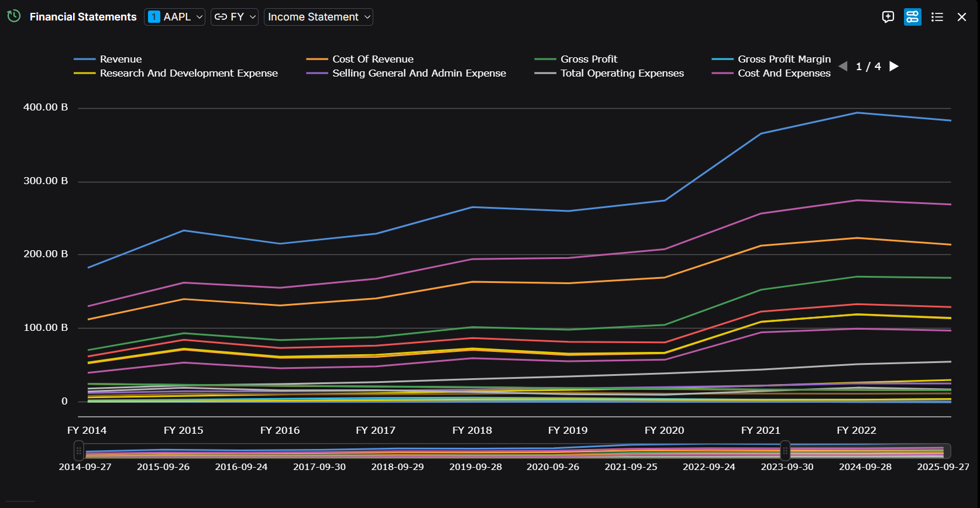This screenshot has width=980, height=508.
Task: Click the "2018-09-29" range date label
Action: click(398, 467)
